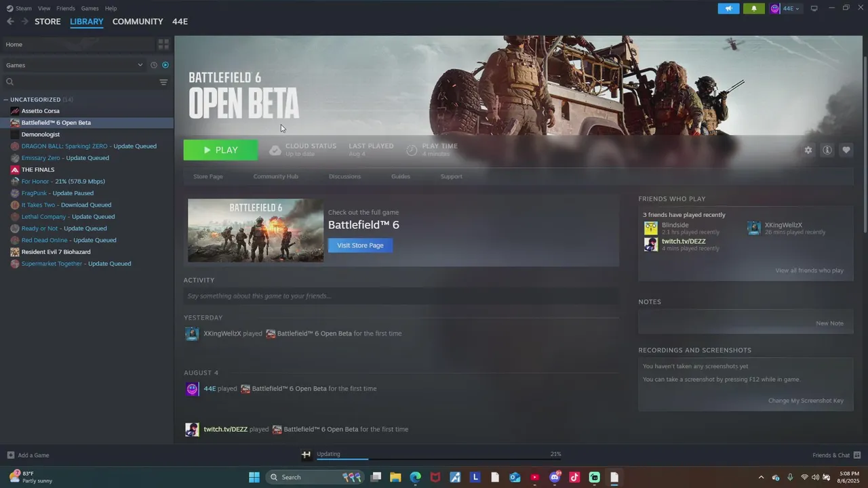Click Home in the library sidebar
This screenshot has height=488, width=868.
pyautogui.click(x=77, y=44)
